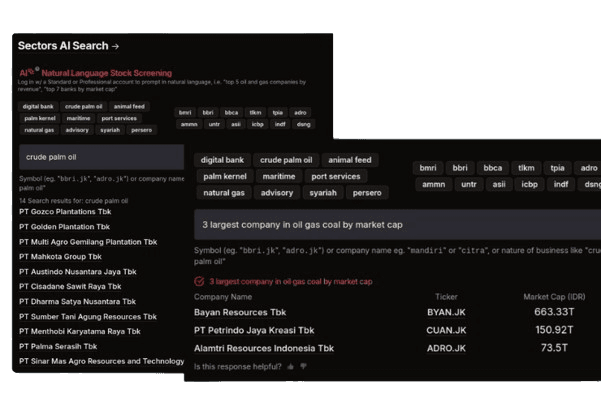Click the 'Market Cap (IDR)' column header

click(554, 297)
